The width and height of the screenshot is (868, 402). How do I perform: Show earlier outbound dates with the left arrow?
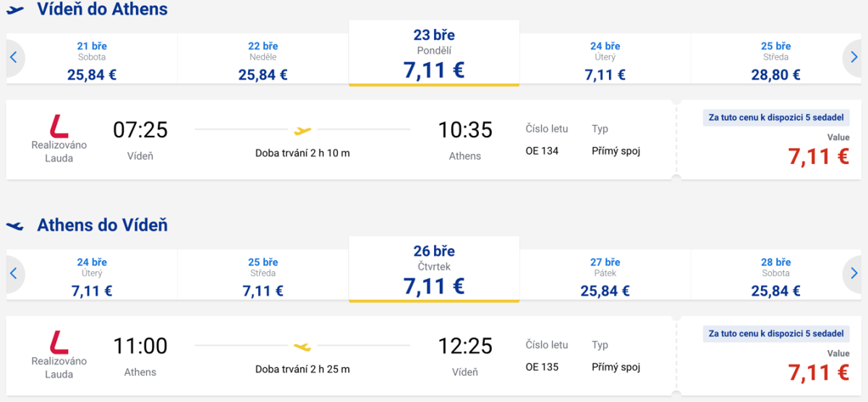coord(13,58)
